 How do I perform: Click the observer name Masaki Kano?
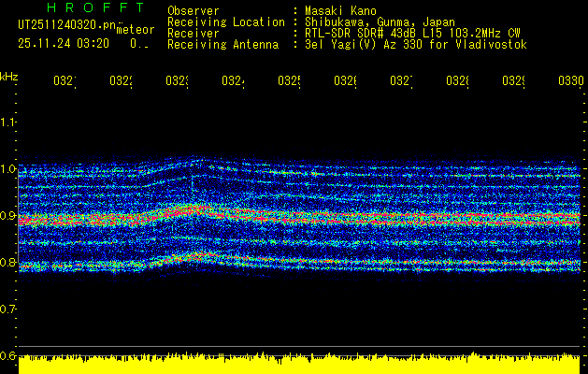coord(340,11)
